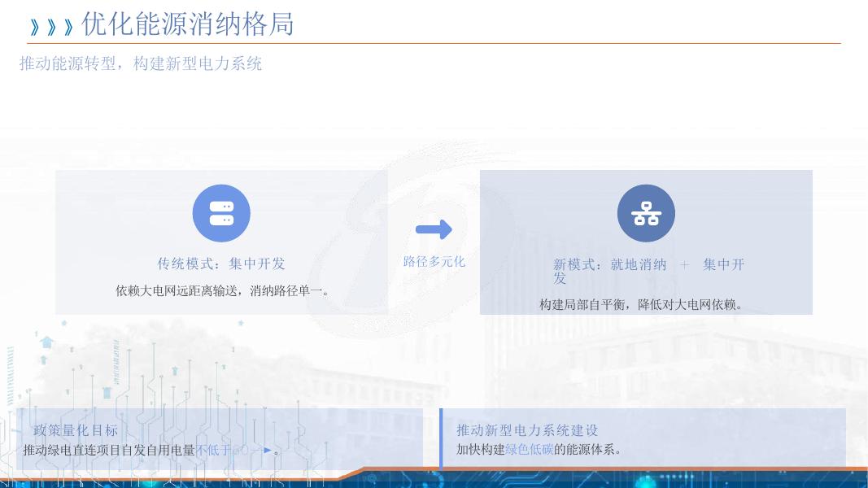Click the highlighted phrase 绿色低碳
Screen dimensions: 868x488
(530, 448)
